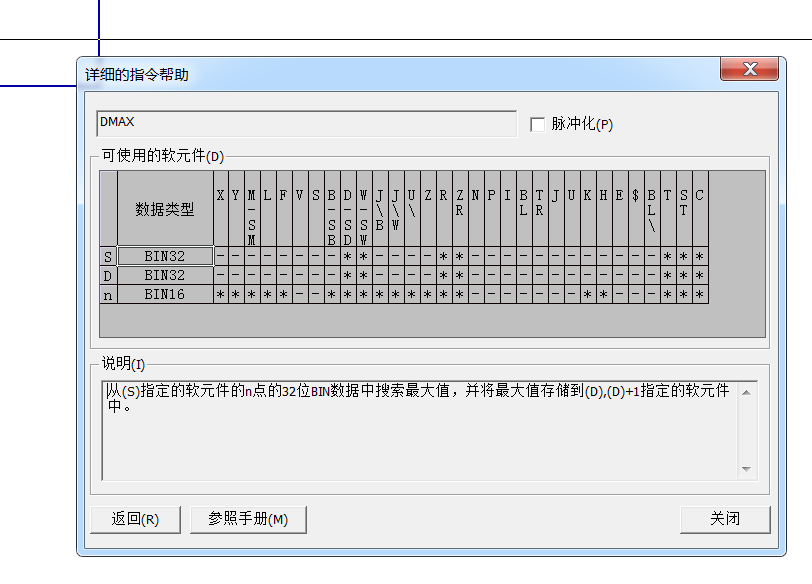Select the S operand row header

click(108, 257)
